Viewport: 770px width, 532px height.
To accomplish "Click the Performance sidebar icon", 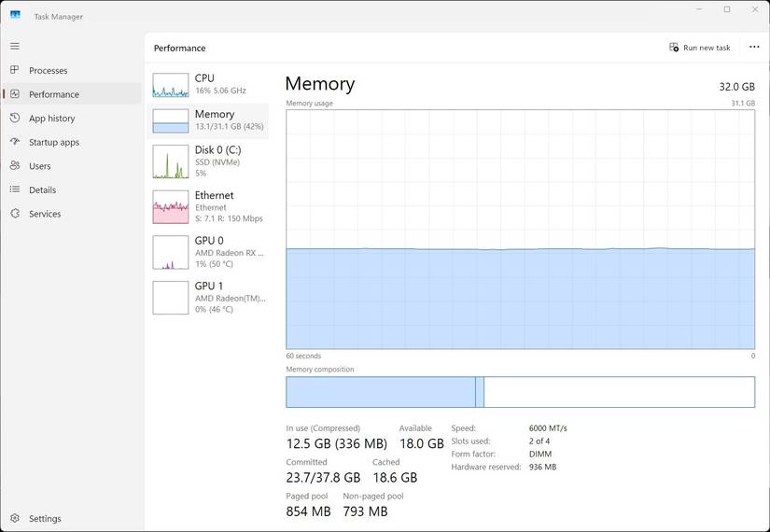I will click(15, 94).
